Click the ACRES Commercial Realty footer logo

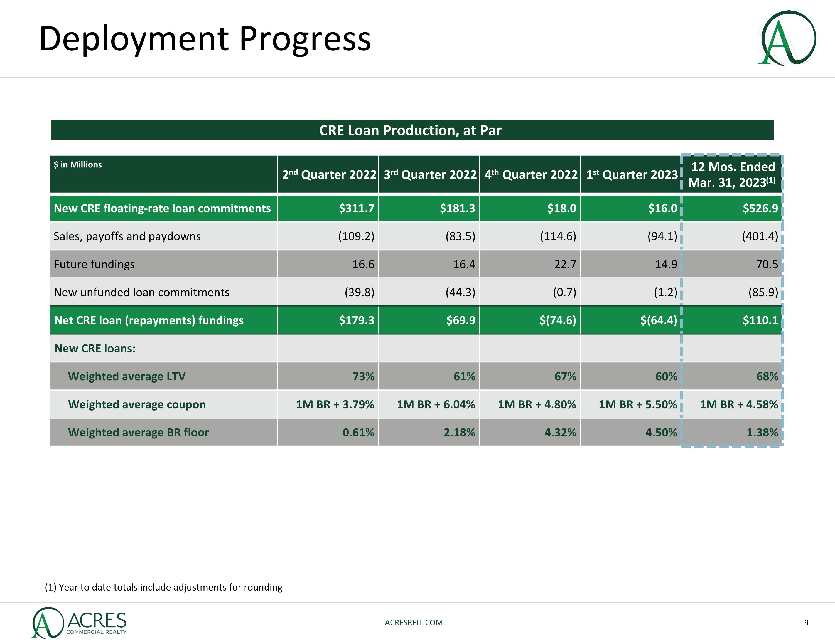pos(79,623)
